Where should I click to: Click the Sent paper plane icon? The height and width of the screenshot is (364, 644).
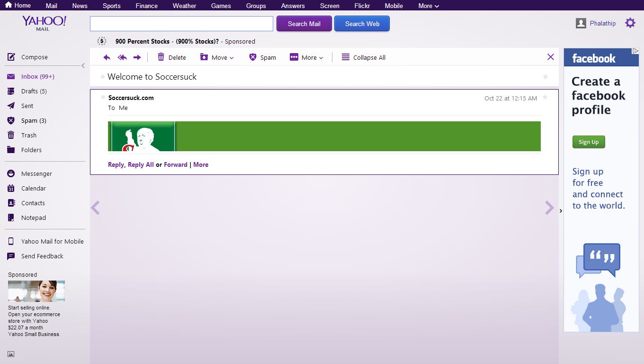(11, 106)
